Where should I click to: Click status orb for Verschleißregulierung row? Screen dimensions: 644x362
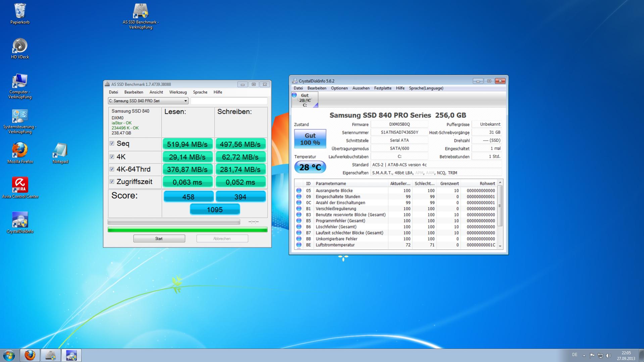pyautogui.click(x=299, y=209)
